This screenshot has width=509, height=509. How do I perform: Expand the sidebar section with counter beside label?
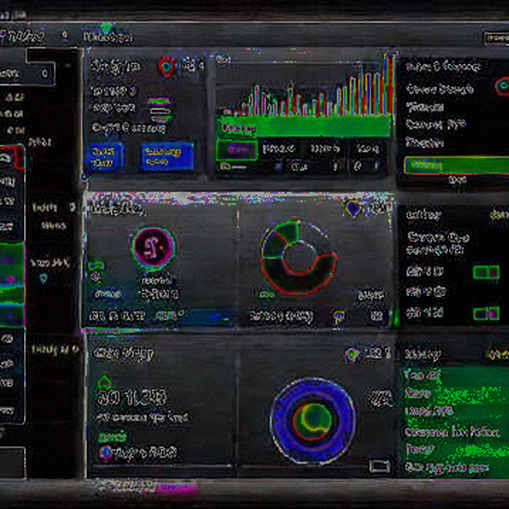53,208
